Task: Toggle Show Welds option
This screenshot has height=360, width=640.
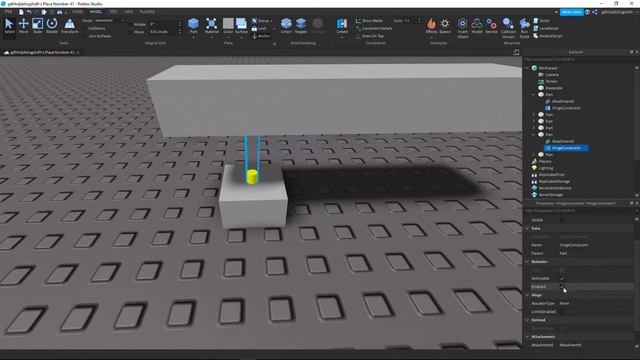Action: 369,20
